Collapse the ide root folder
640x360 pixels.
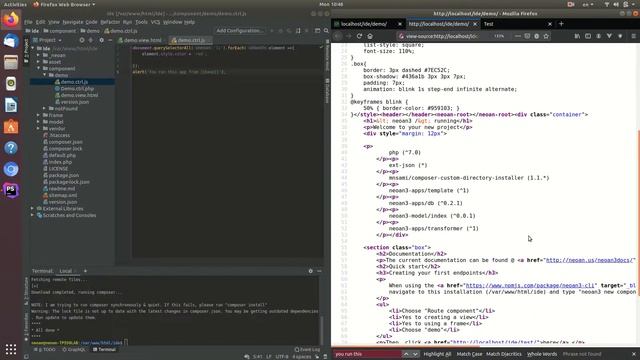click(33, 48)
